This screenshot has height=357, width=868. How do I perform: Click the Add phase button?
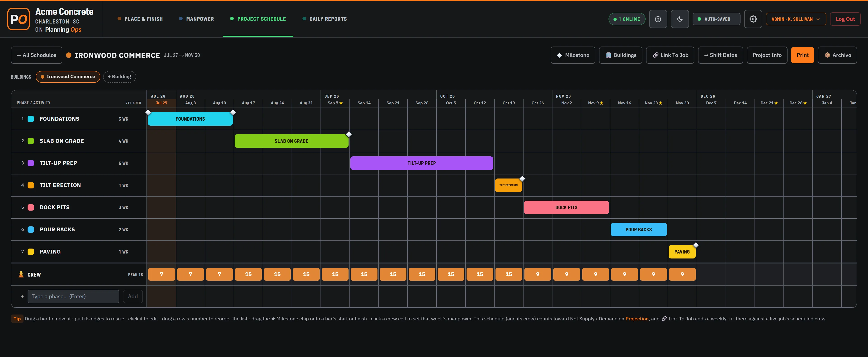(x=133, y=297)
